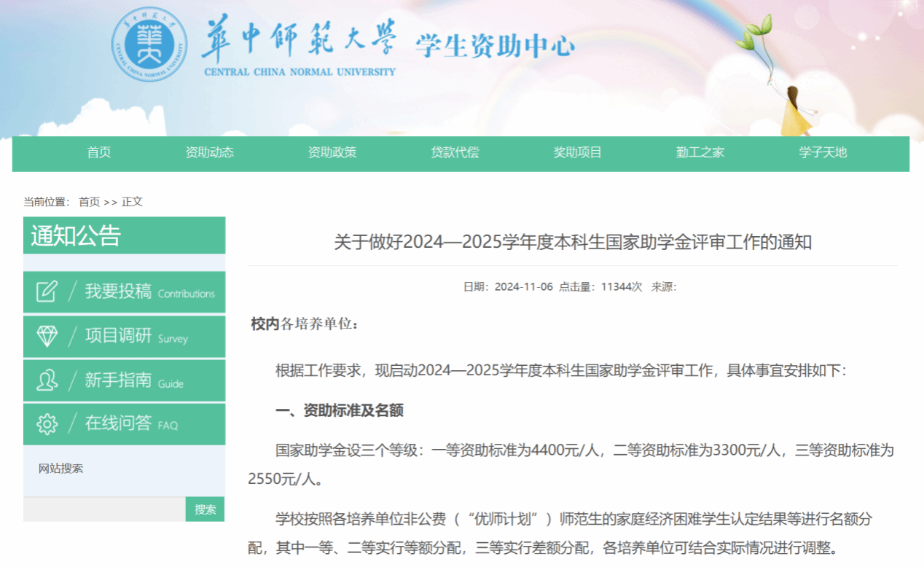Open the 首页 navigation menu item
Screen dimensions: 924x567
click(x=99, y=153)
